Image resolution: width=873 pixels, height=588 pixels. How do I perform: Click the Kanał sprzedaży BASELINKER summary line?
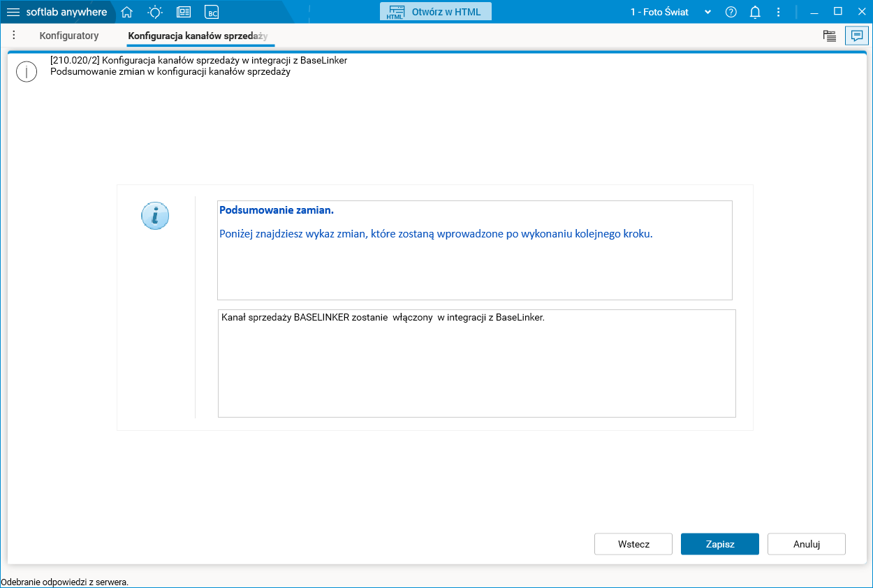[x=383, y=317]
